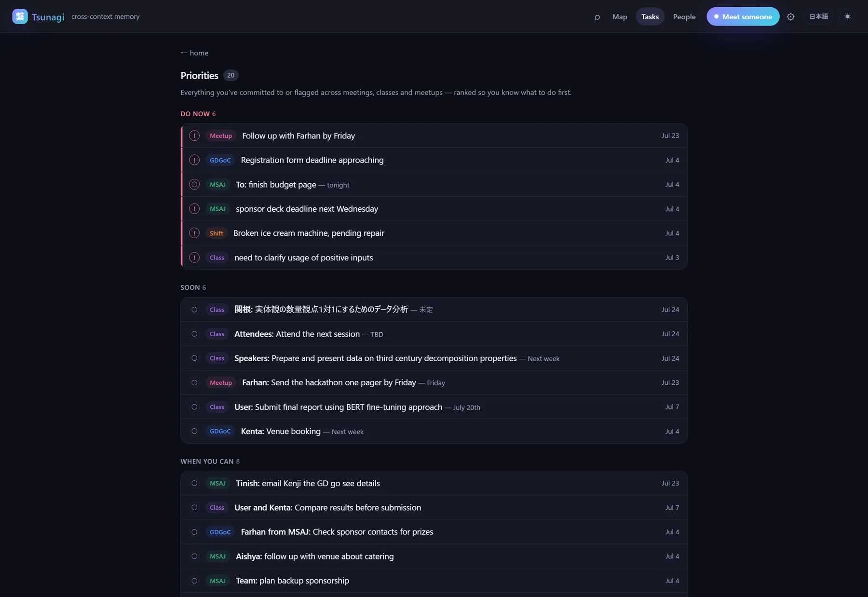Check off 'Submit final report' task
The height and width of the screenshot is (597, 868).
194,407
